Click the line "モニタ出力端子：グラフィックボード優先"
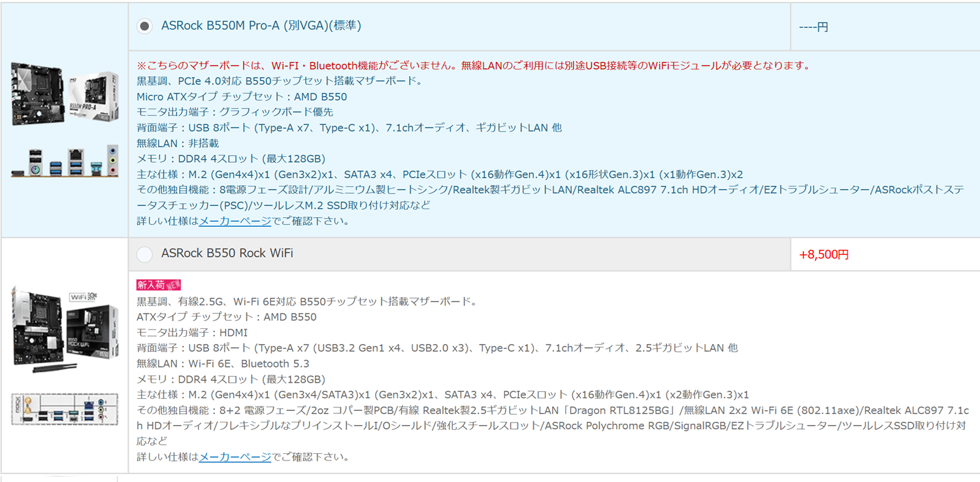Image resolution: width=980 pixels, height=482 pixels. 235,112
